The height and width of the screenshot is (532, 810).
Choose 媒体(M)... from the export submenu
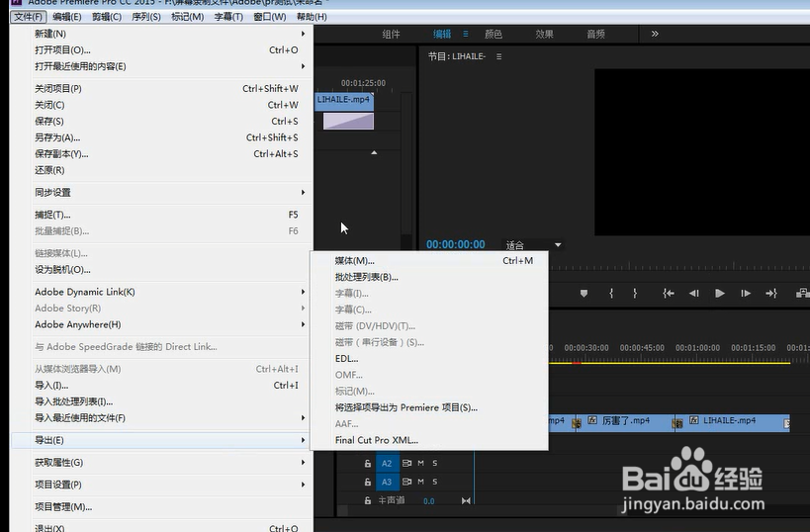click(x=429, y=261)
